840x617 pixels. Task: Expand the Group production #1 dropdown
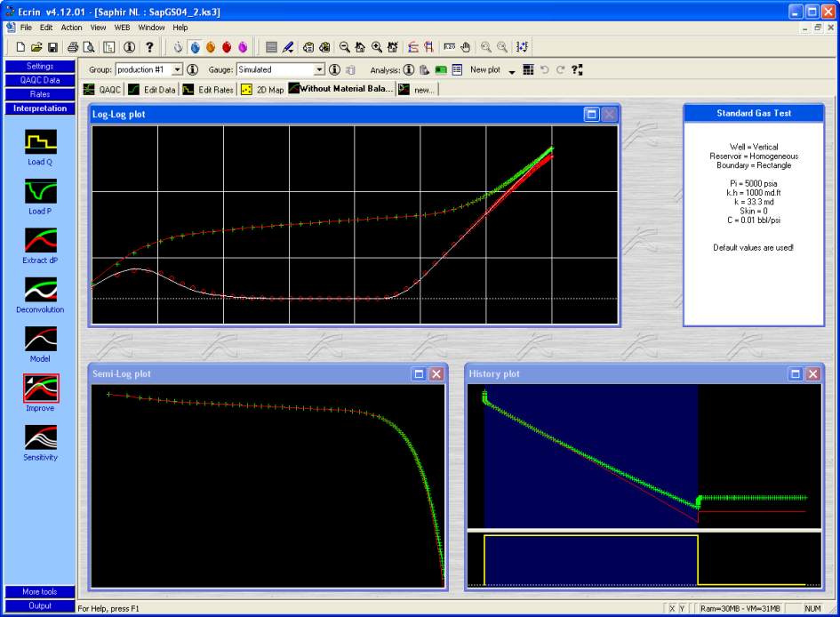[x=177, y=69]
